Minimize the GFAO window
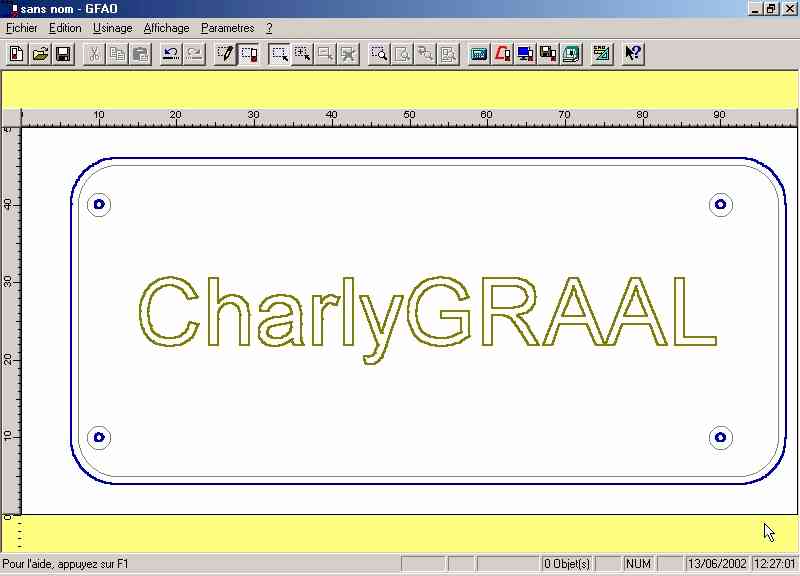Screen dimensions: 800x576 [756, 9]
